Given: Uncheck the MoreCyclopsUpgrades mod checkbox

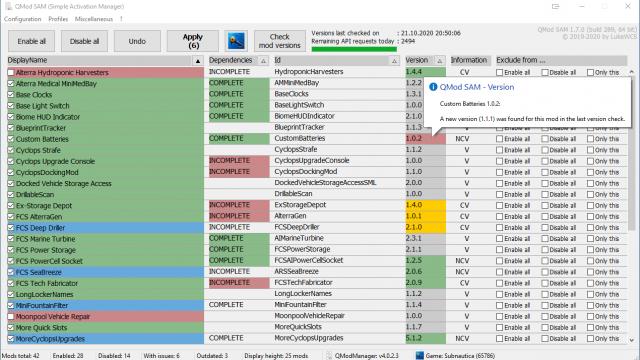Looking at the screenshot, I should (11, 339).
